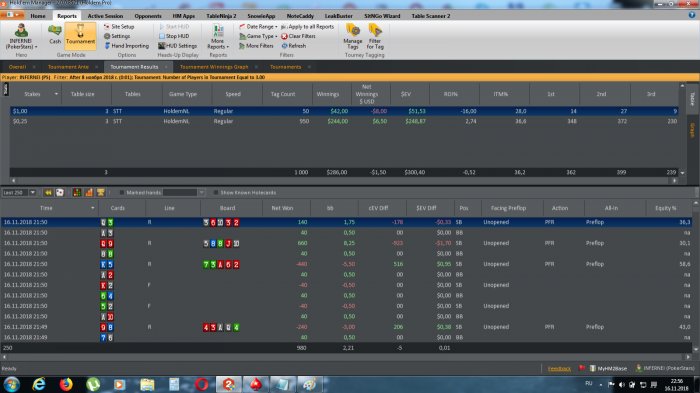Click the Hand Importing button
This screenshot has width=700, height=393.
tap(126, 46)
